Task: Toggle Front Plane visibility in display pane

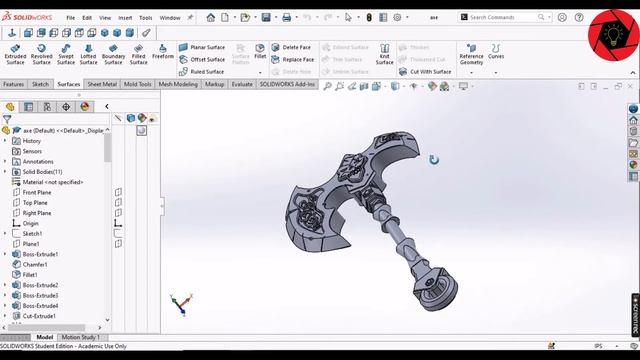Action: point(118,192)
